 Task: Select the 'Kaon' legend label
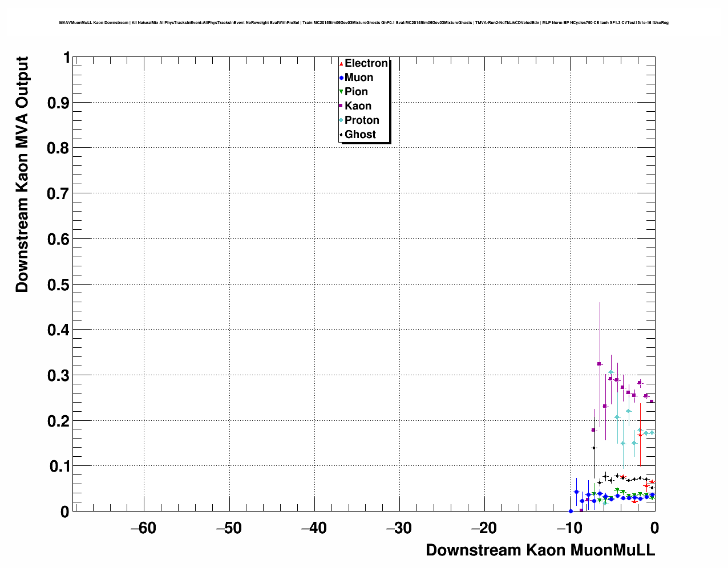coord(358,106)
